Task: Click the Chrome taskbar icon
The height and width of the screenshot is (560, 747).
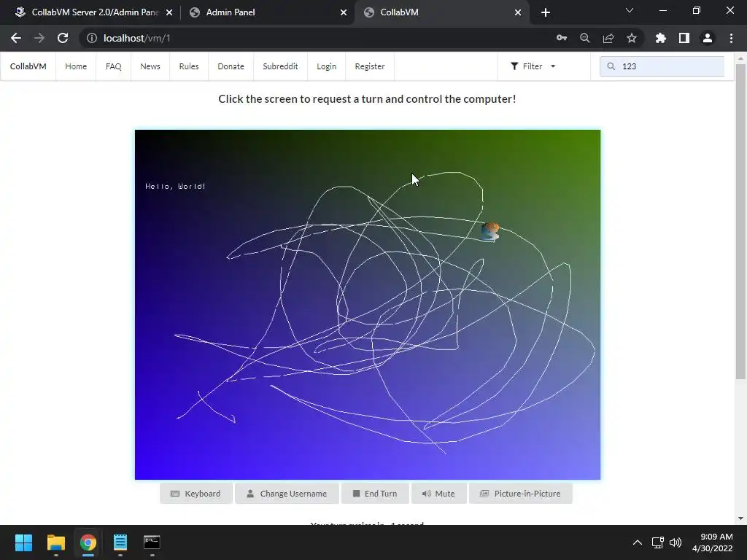Action: point(88,542)
